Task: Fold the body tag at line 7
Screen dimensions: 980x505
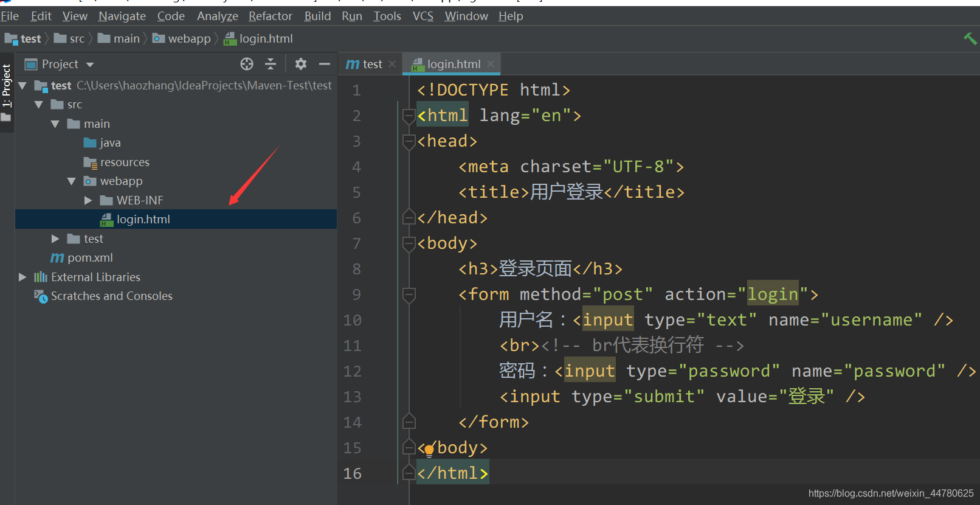Action: tap(409, 243)
